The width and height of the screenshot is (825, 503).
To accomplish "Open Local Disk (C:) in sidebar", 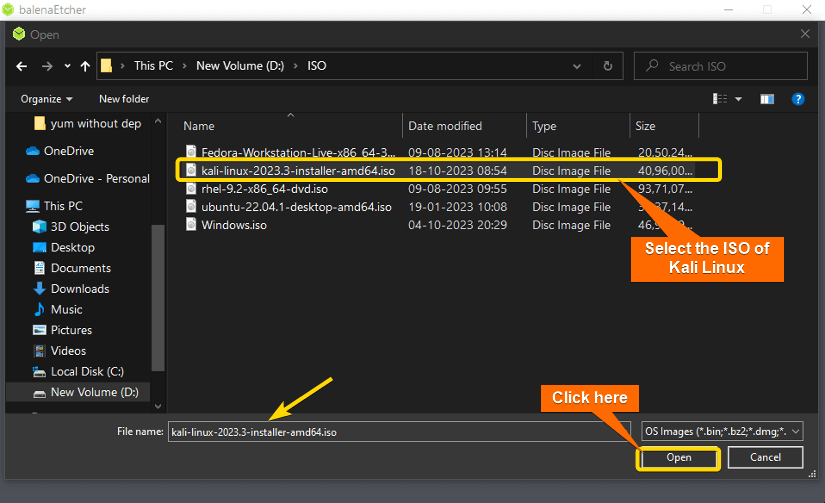I will click(87, 371).
